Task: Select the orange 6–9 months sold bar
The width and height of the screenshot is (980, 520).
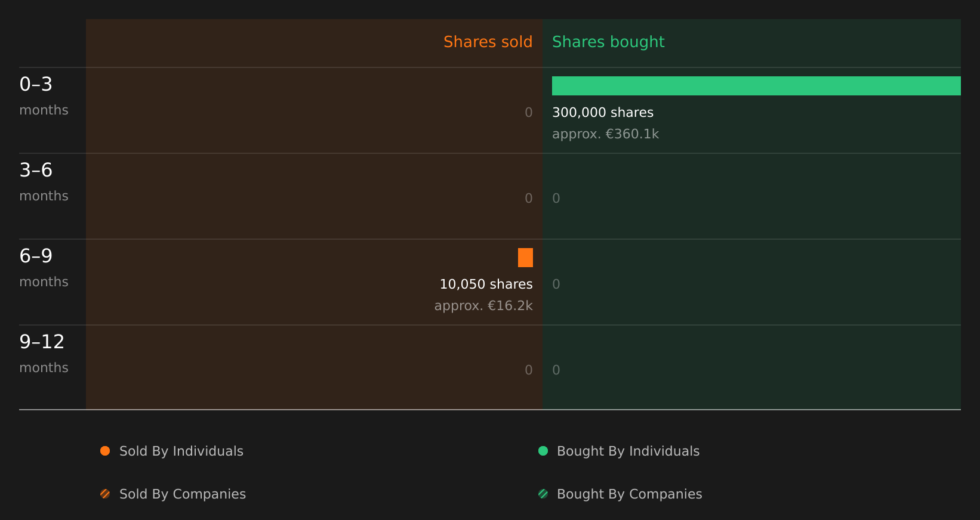Action: pyautogui.click(x=525, y=258)
